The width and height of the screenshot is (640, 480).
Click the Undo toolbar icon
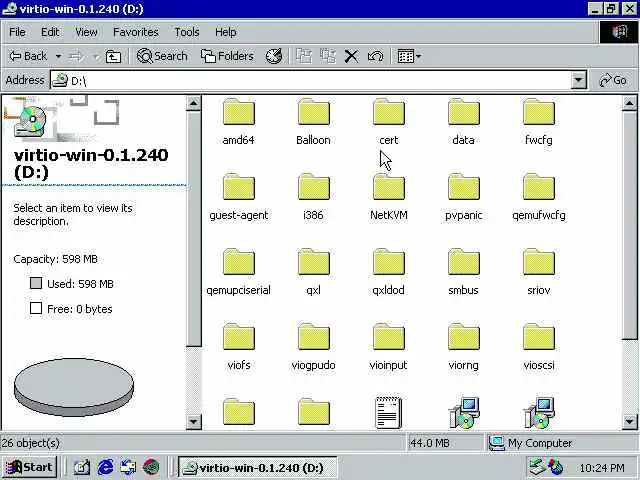[375, 56]
